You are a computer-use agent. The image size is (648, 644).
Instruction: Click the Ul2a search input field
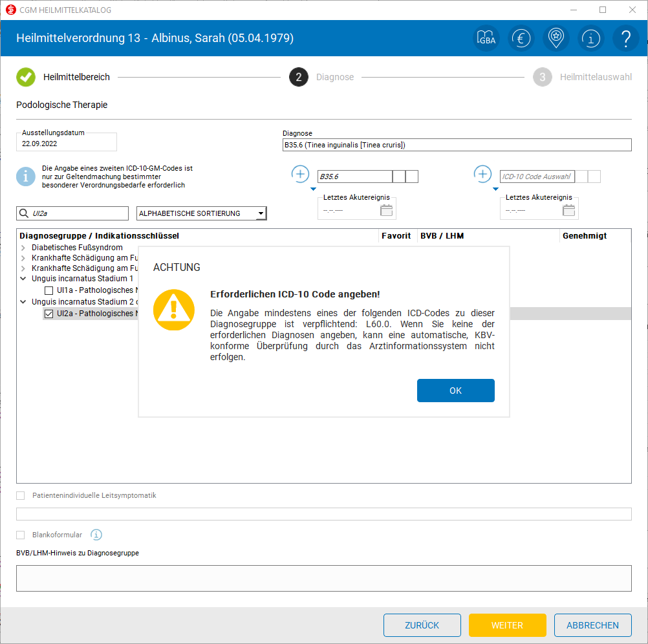pos(72,213)
